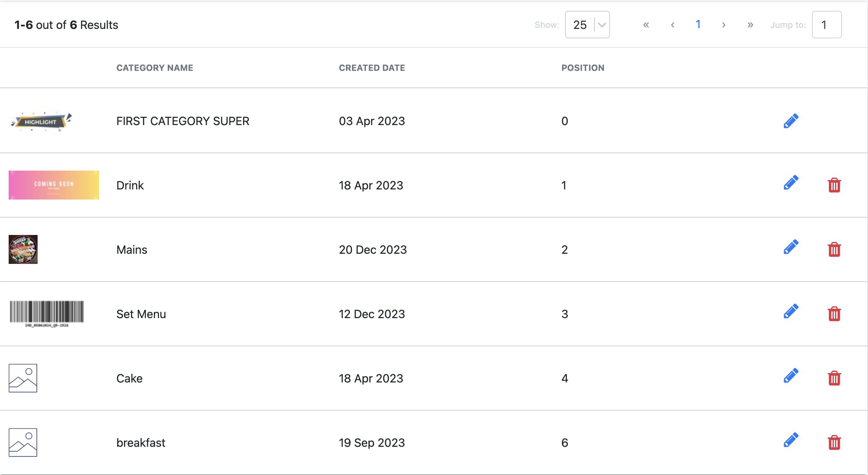Go to the first page of results
868x475 pixels.
[646, 25]
